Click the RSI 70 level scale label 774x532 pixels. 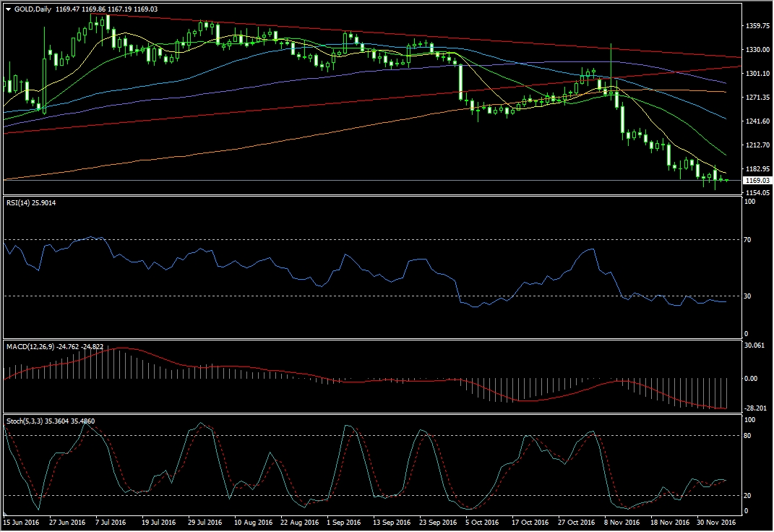tap(749, 239)
